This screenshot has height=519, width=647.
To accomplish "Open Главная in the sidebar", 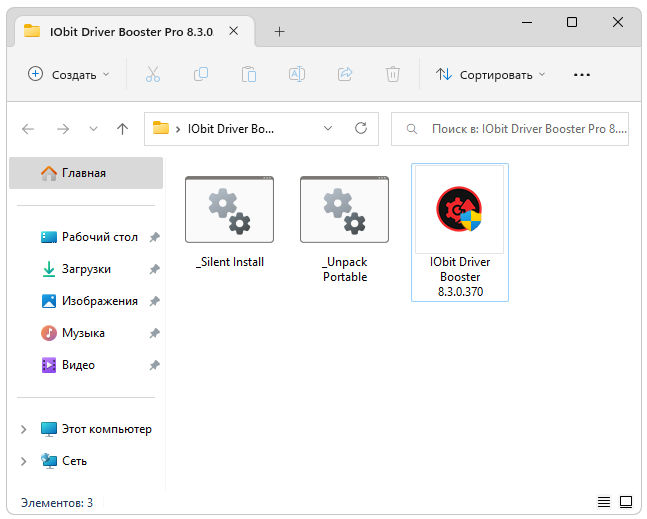I will pos(86,173).
